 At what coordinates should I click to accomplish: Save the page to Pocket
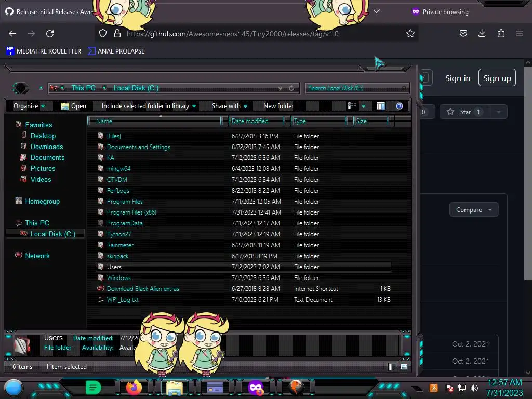coord(463,33)
